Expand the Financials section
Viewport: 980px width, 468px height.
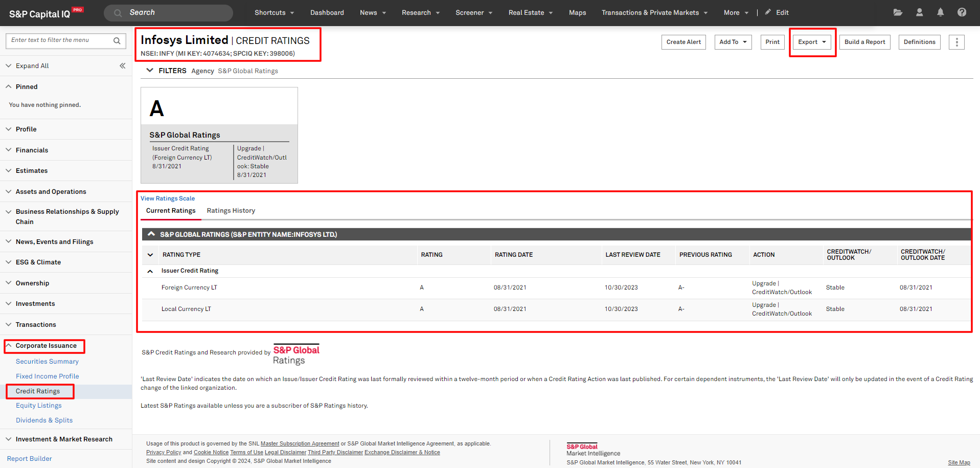(x=32, y=150)
